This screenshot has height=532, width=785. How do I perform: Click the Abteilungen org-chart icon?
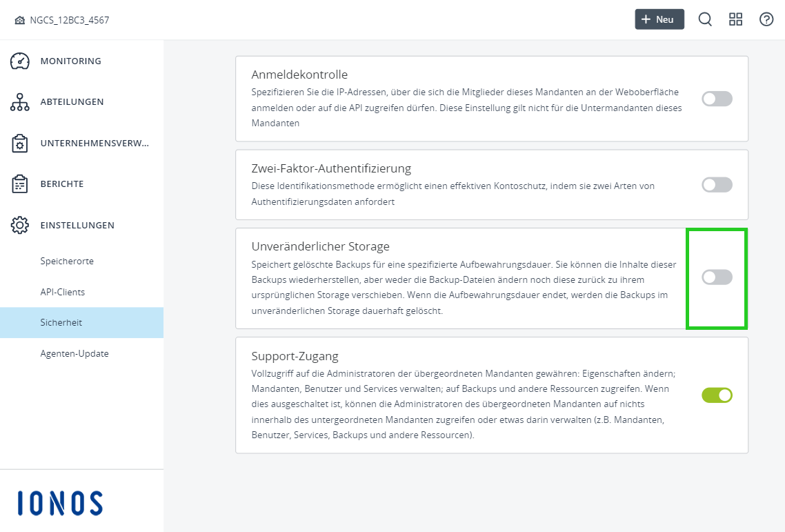[x=20, y=102]
